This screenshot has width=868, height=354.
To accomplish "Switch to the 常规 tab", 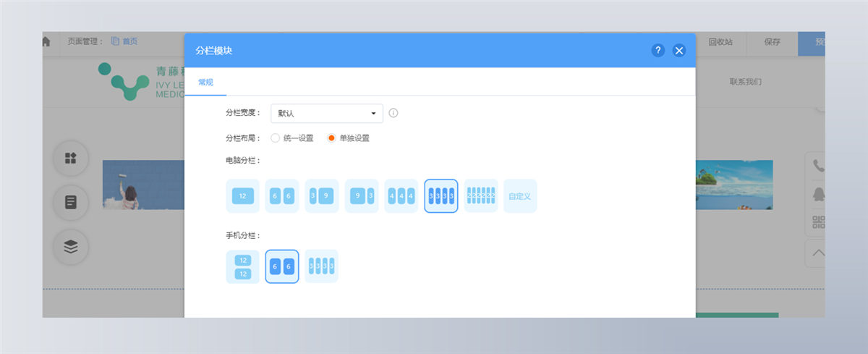I will 205,82.
